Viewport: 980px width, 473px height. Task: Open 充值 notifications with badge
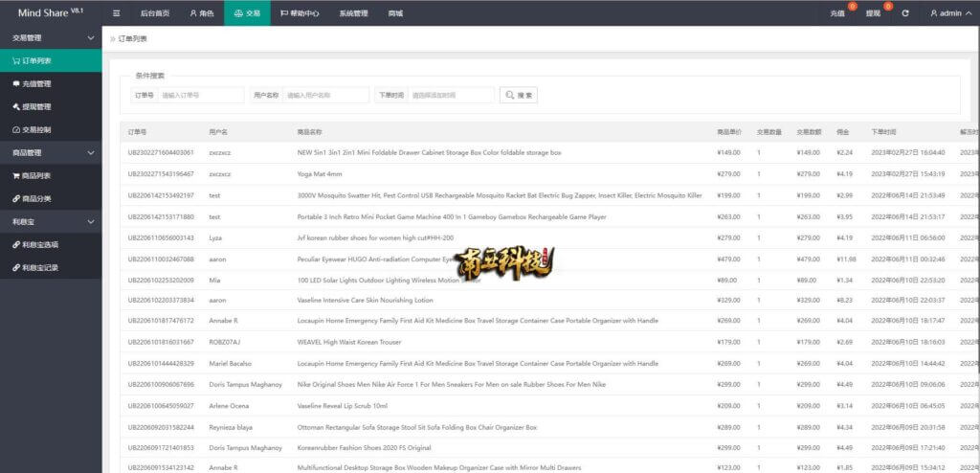click(x=838, y=13)
